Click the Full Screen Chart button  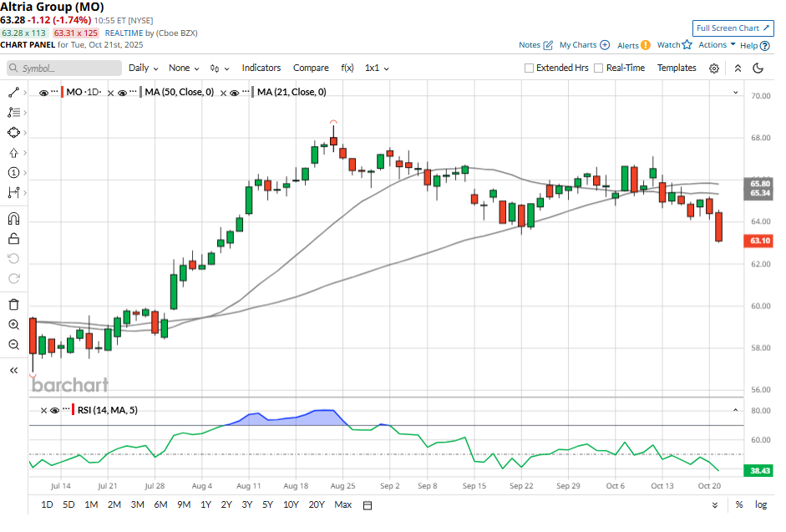(x=733, y=28)
